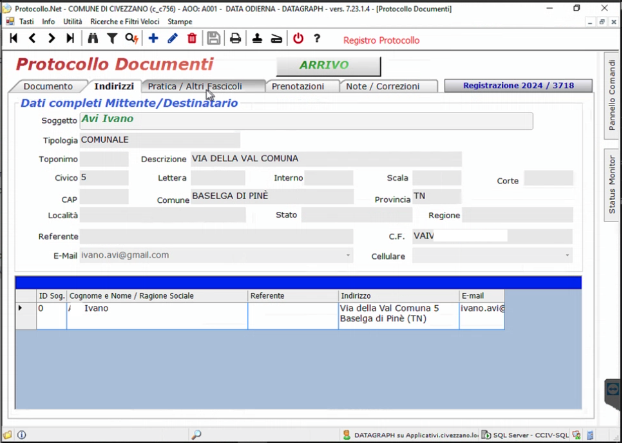Click the binoculars search icon

click(93, 39)
